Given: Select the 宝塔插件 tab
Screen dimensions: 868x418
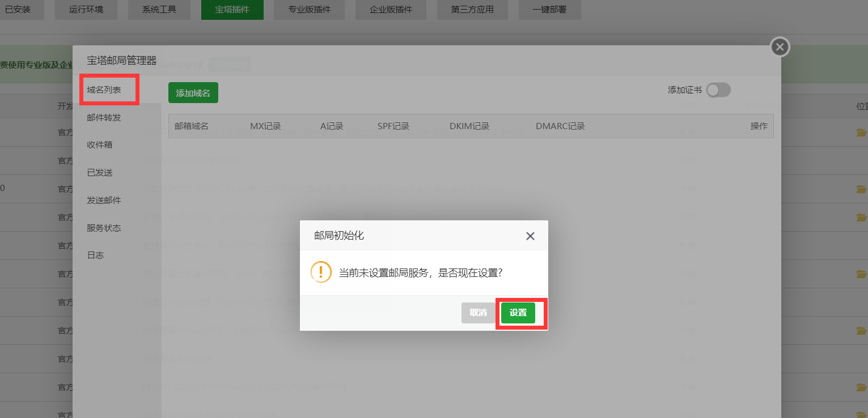Looking at the screenshot, I should 232,10.
